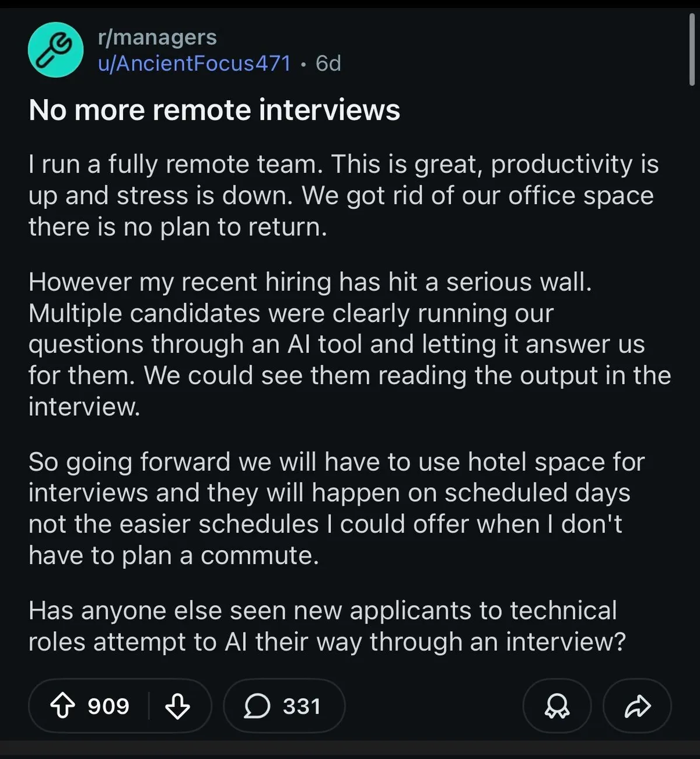The image size is (700, 759).
Task: Open the r/managers subreddit link
Action: click(157, 37)
